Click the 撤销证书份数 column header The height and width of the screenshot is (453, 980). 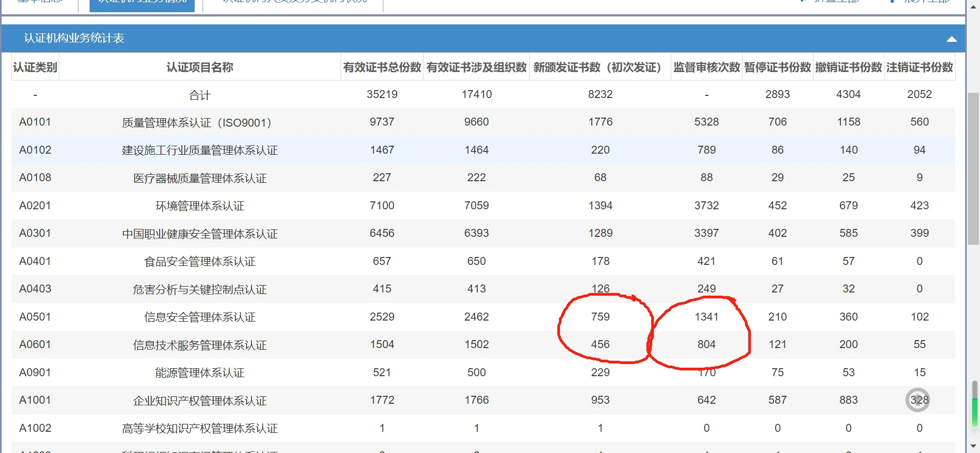(848, 67)
